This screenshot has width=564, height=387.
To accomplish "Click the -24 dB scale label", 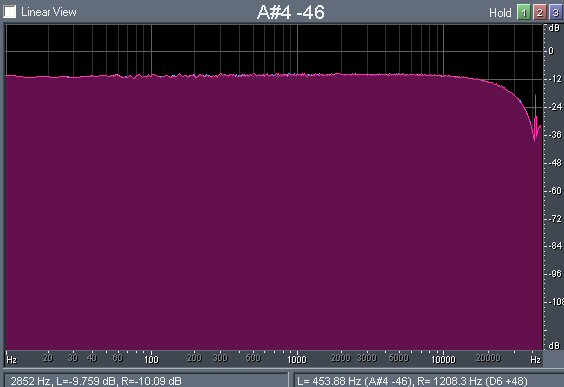I will point(555,107).
